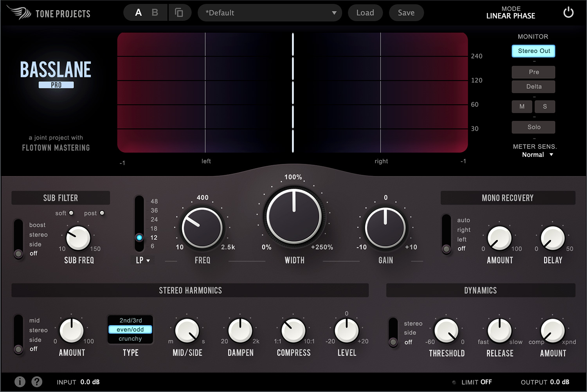Screen dimensions: 587x392
Task: Click the Stereo Harmonics mode slider handle
Action: point(18,349)
